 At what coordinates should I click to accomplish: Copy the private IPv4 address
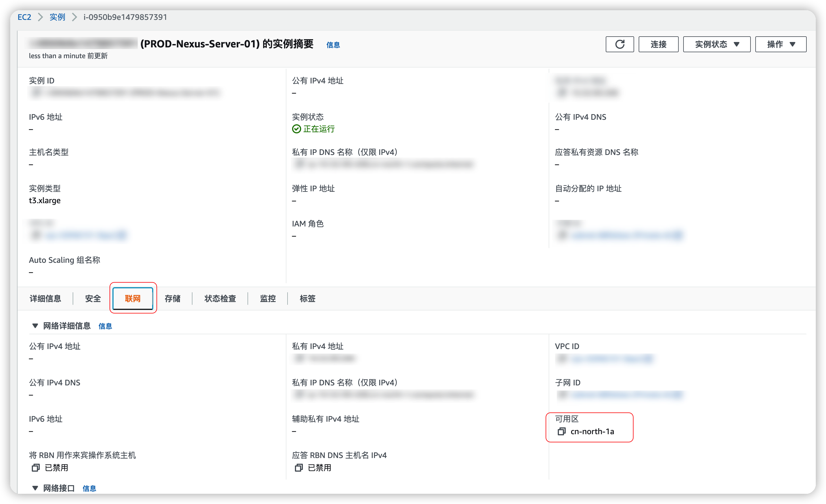click(299, 358)
